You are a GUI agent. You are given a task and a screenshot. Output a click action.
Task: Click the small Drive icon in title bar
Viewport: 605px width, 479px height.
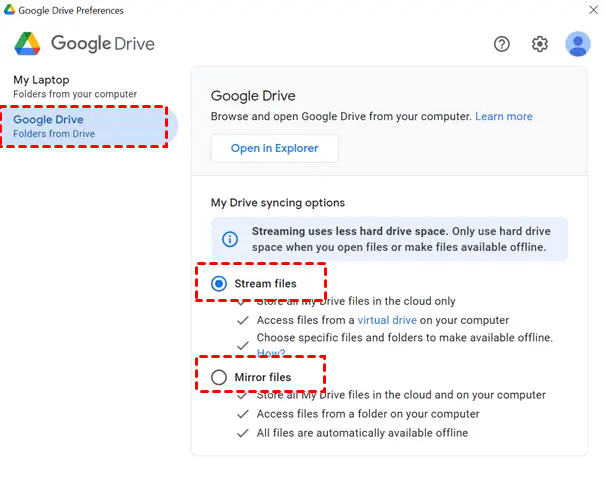click(8, 10)
